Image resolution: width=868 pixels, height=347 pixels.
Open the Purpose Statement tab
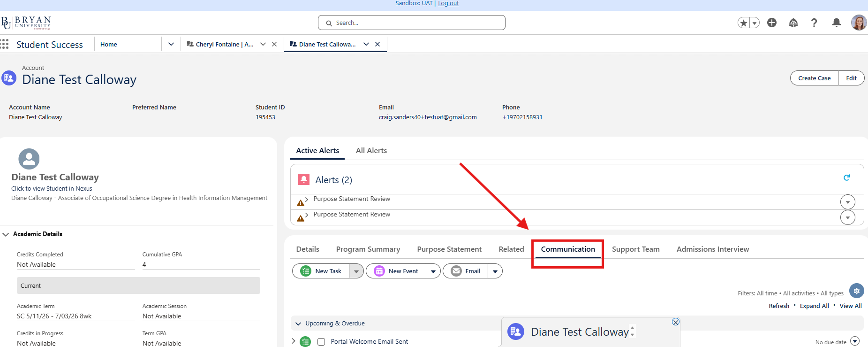(x=449, y=249)
